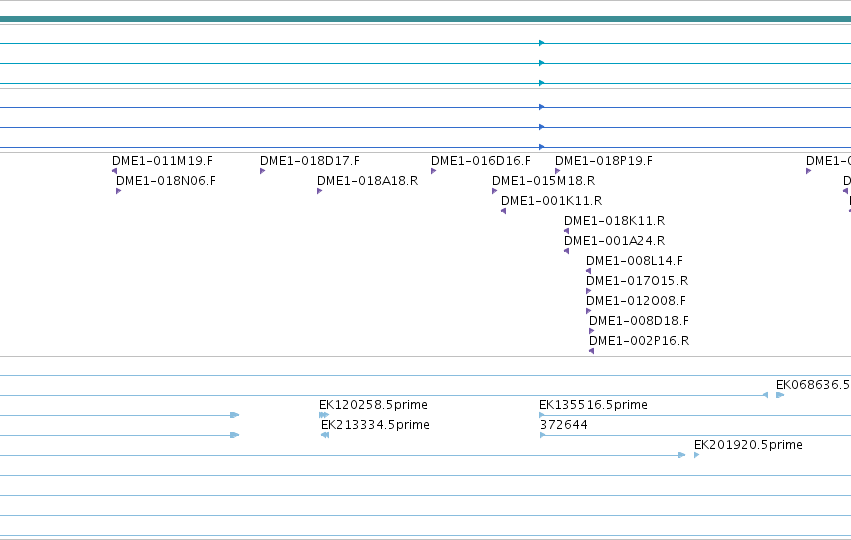This screenshot has height=540, width=851.
Task: Click the DME1-018K11.R feature label
Action: point(614,221)
